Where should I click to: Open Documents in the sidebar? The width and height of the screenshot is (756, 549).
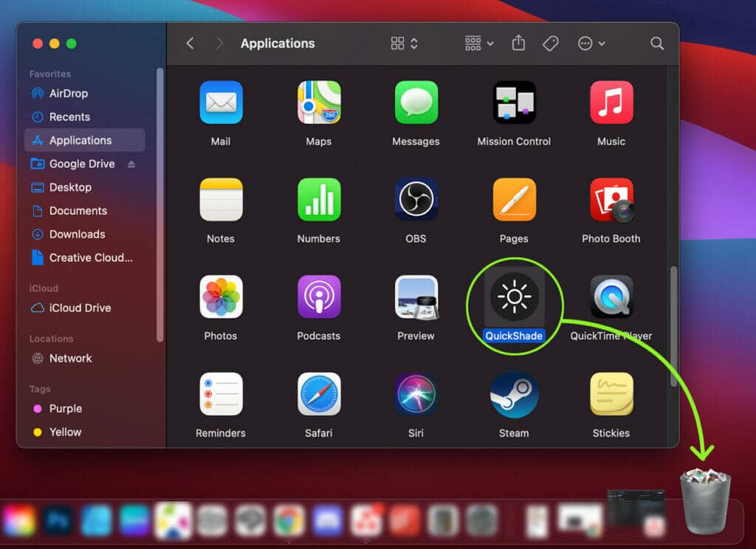(x=85, y=210)
